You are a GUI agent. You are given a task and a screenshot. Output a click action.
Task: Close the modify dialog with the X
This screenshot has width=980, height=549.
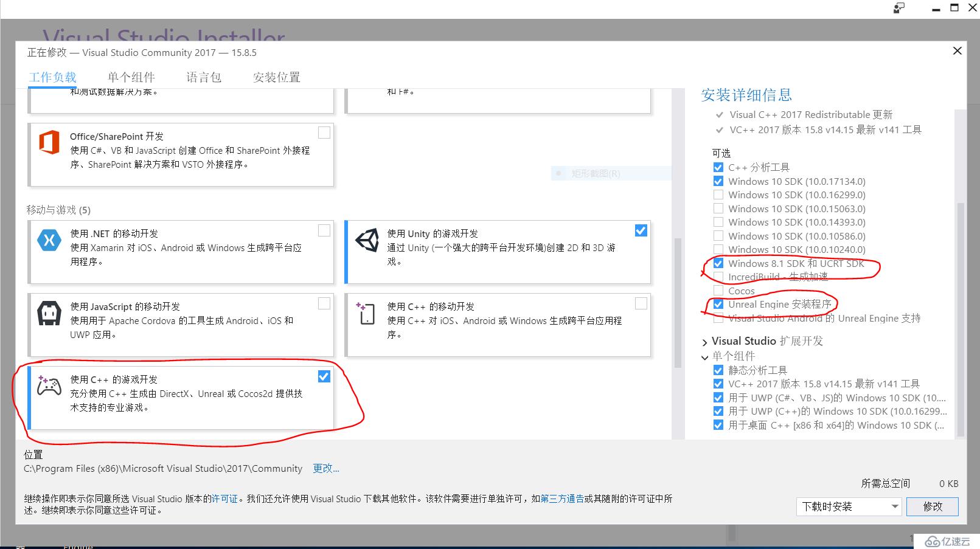click(957, 51)
